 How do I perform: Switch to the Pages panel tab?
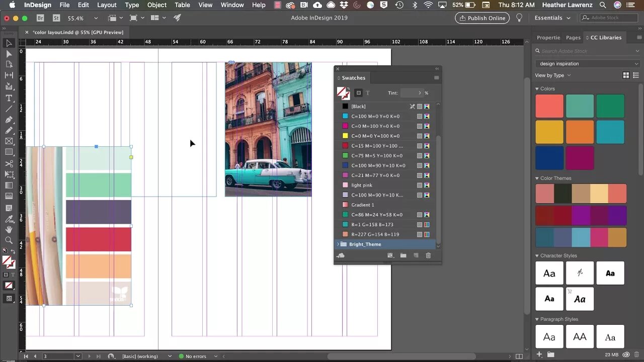[x=573, y=38]
